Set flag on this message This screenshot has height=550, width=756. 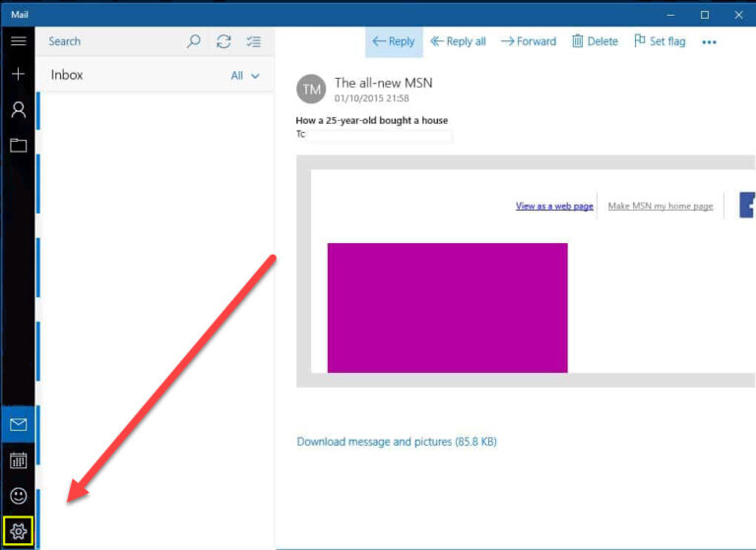[x=660, y=42]
